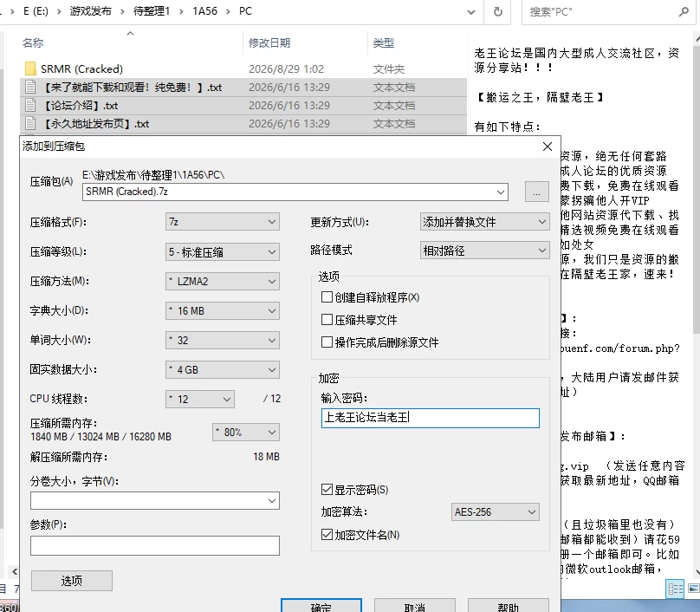Switch Explorer to details view icon
700x612 pixels.
675,589
